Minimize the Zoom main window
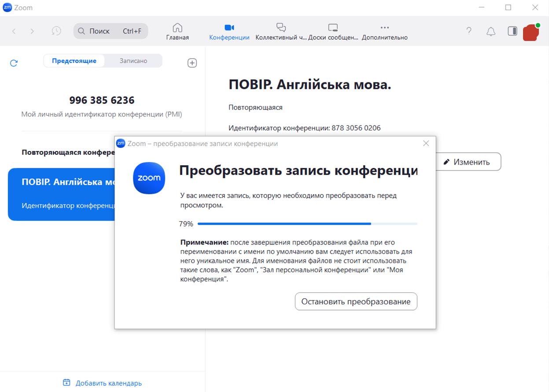549x392 pixels. 481,7
